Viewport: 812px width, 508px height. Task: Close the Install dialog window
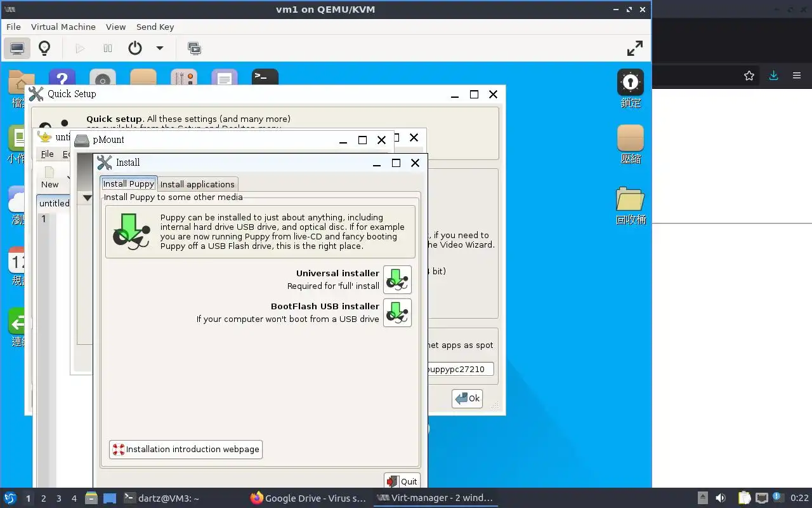(x=415, y=163)
